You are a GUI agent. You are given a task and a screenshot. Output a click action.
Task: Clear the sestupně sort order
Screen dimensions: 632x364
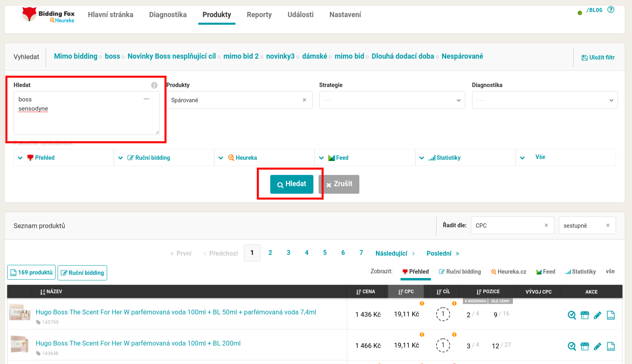[608, 225]
